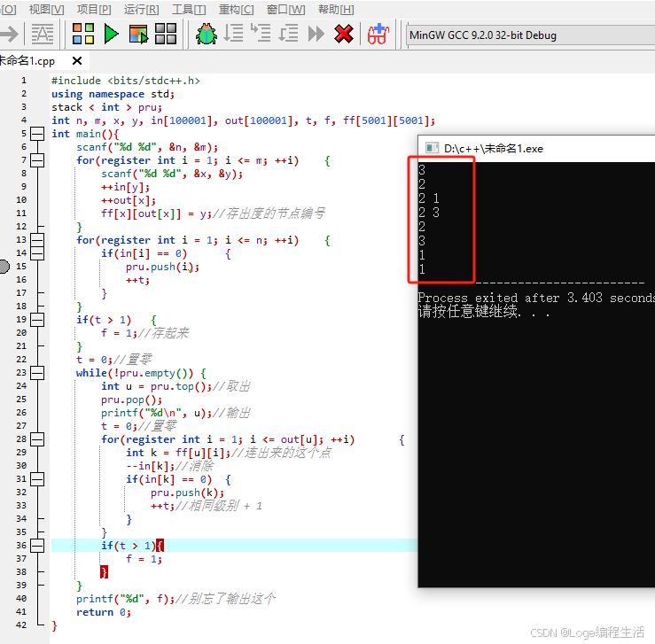655x644 pixels.
Task: Click the console window title D:\c++\未命名1.exe
Action: click(494, 149)
